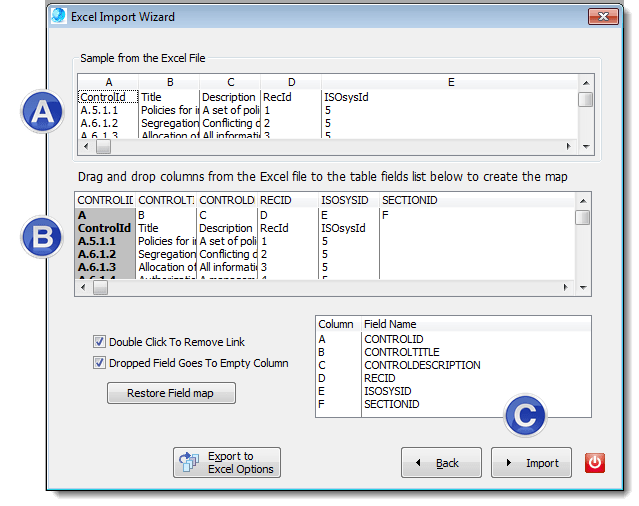Click SECTIONID header in field map grid
639x506 pixels.
coord(477,200)
